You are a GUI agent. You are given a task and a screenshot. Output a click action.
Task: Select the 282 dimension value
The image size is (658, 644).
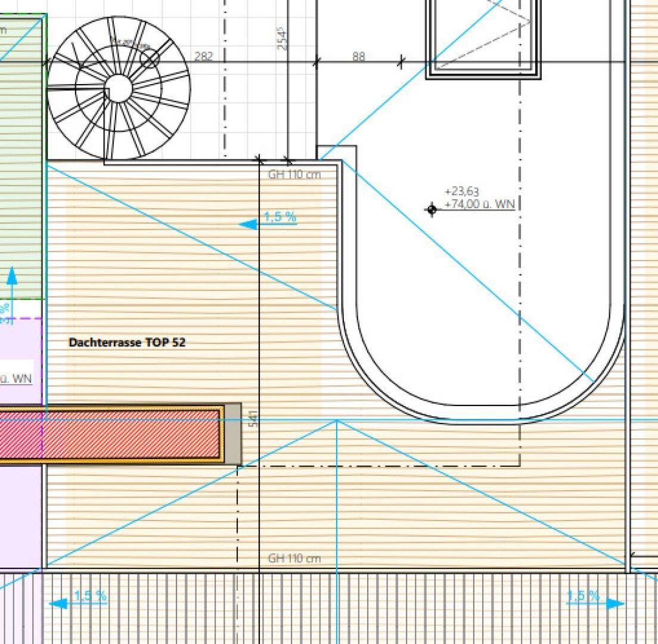click(x=204, y=57)
